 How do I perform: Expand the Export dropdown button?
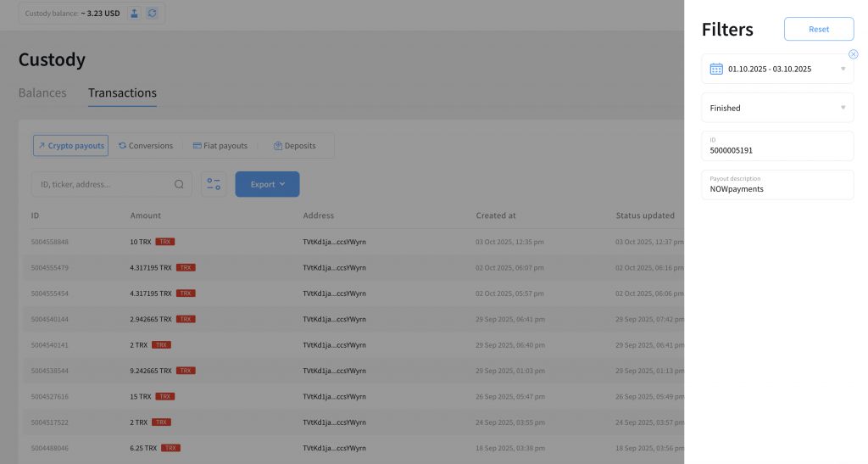tap(267, 184)
